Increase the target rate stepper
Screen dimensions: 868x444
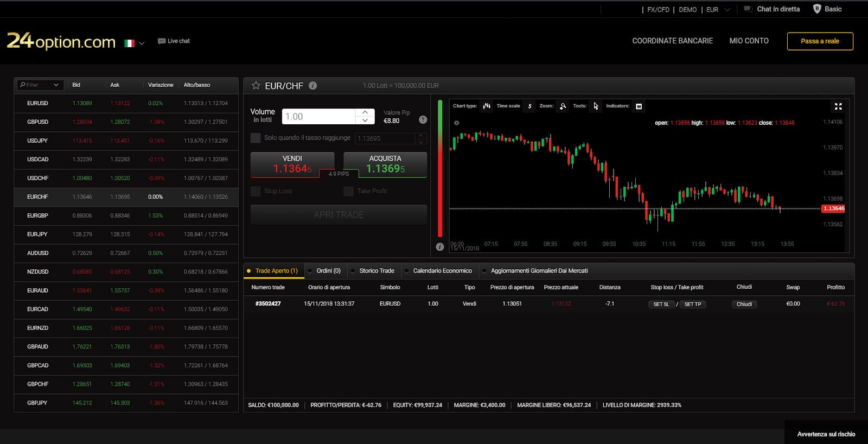pos(420,135)
